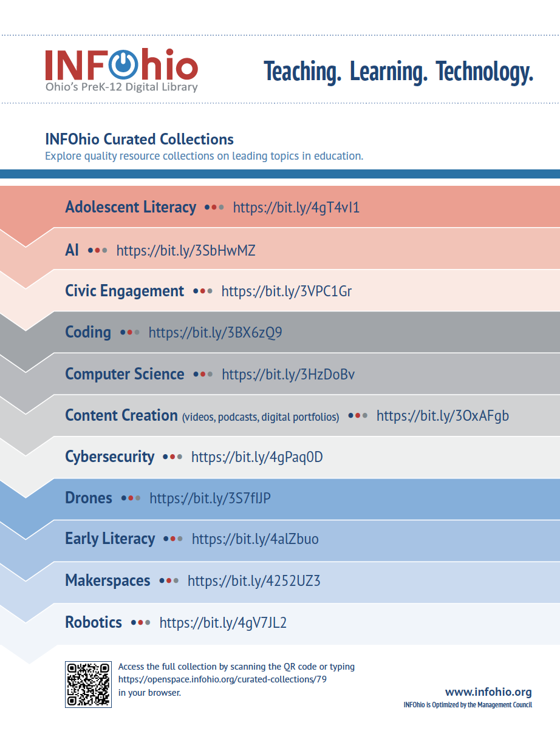Click "in your browser." text line
The height and width of the screenshot is (731, 560).
pyautogui.click(x=149, y=693)
